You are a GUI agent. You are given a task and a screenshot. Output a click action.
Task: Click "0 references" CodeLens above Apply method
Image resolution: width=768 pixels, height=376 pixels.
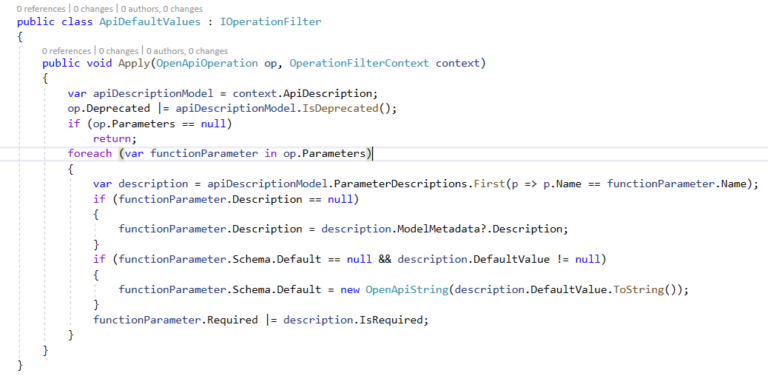point(66,51)
